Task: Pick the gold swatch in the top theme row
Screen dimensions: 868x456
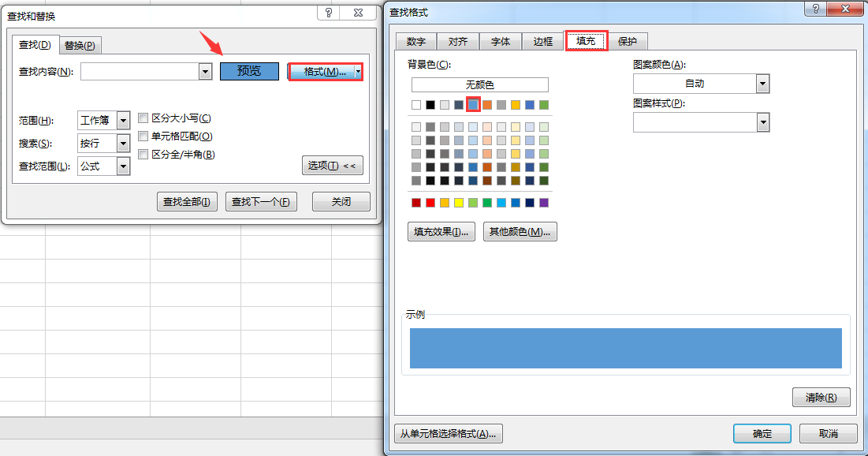Action: pos(516,105)
